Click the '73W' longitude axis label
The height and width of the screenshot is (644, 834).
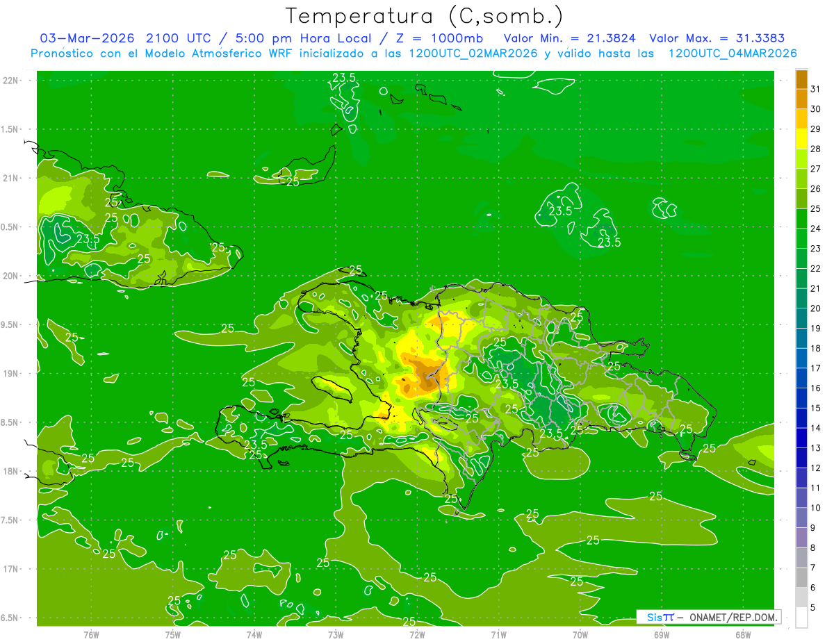(x=336, y=634)
